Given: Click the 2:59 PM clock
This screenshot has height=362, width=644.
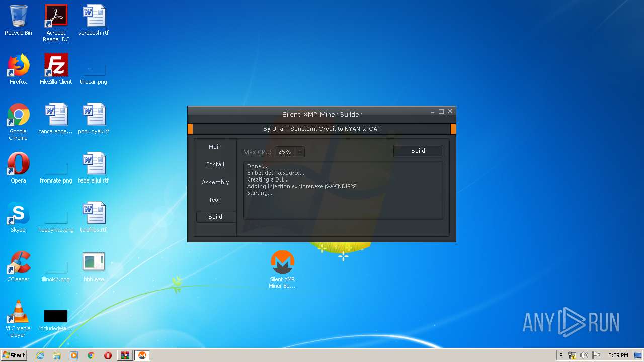Looking at the screenshot, I should 618,355.
